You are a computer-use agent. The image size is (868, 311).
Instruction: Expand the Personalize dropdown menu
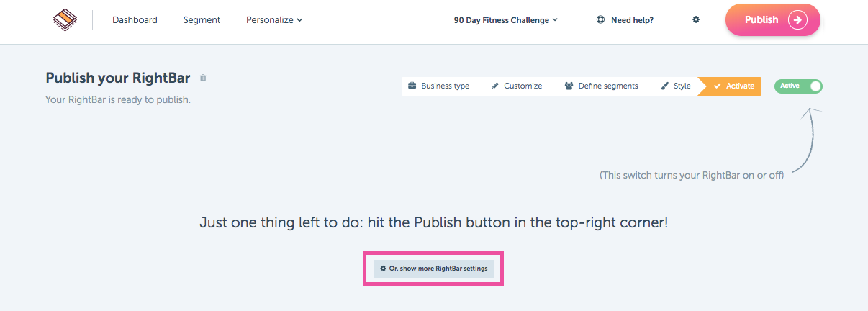pos(274,20)
